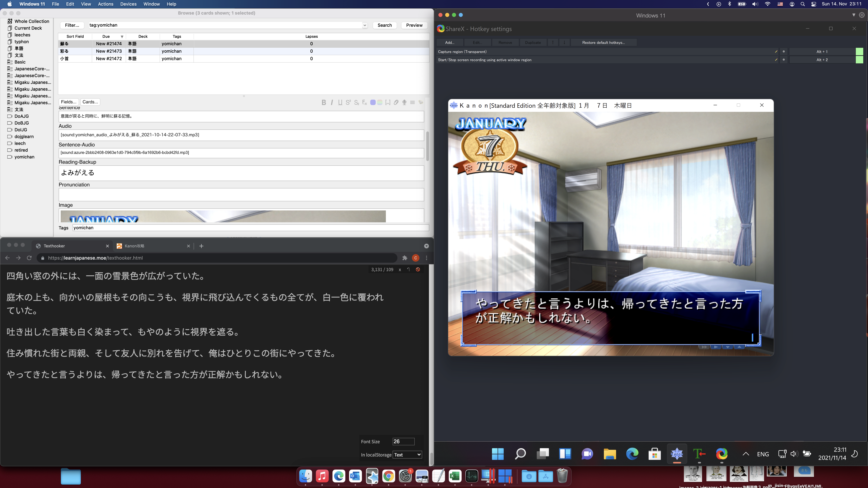
Task: Move hotkey up with the up arrow
Action: point(553,42)
